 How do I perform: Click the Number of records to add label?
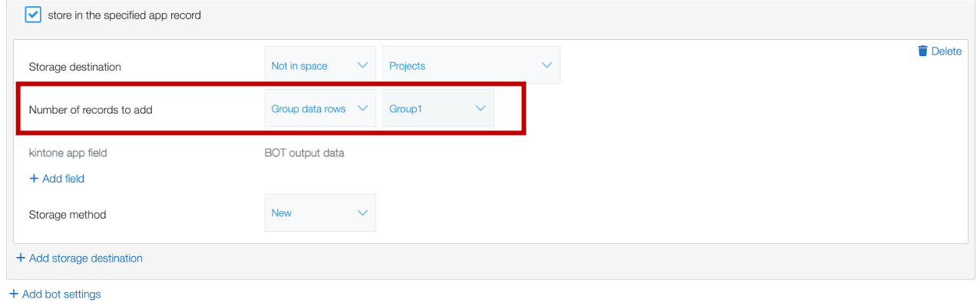91,110
